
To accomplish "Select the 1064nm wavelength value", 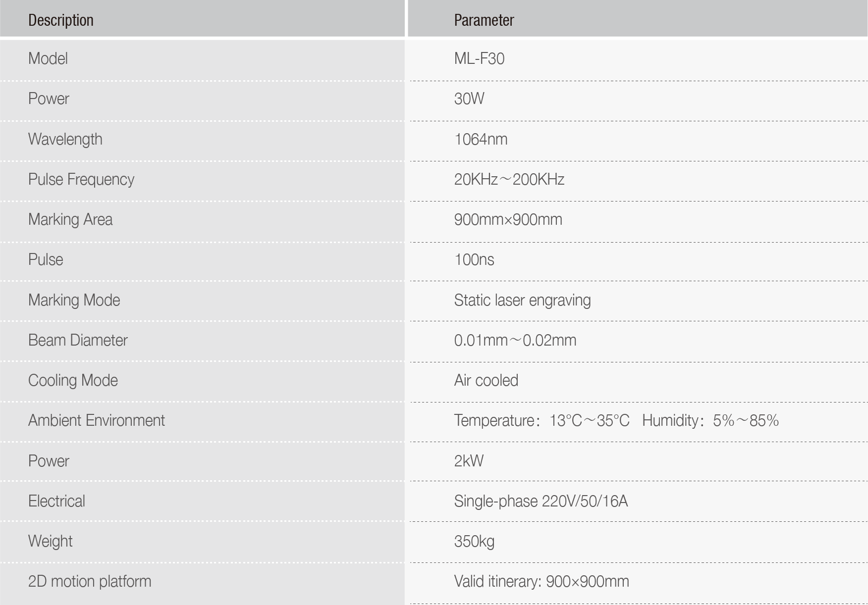I will click(x=481, y=139).
